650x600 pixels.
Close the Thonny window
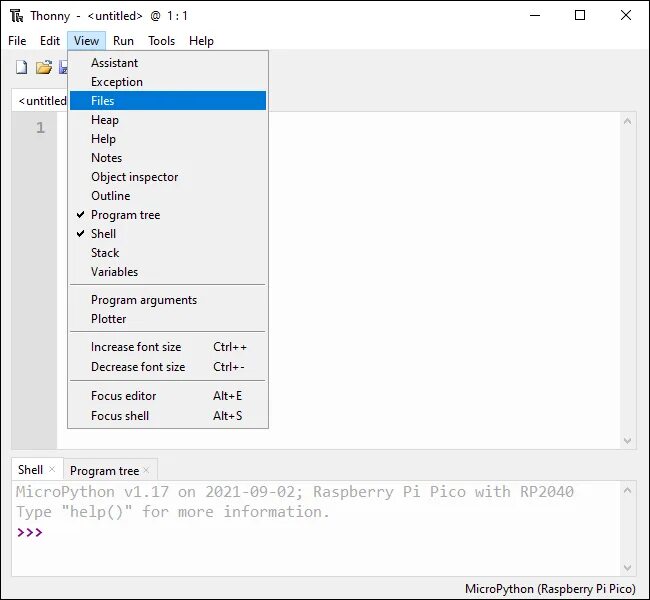(626, 16)
